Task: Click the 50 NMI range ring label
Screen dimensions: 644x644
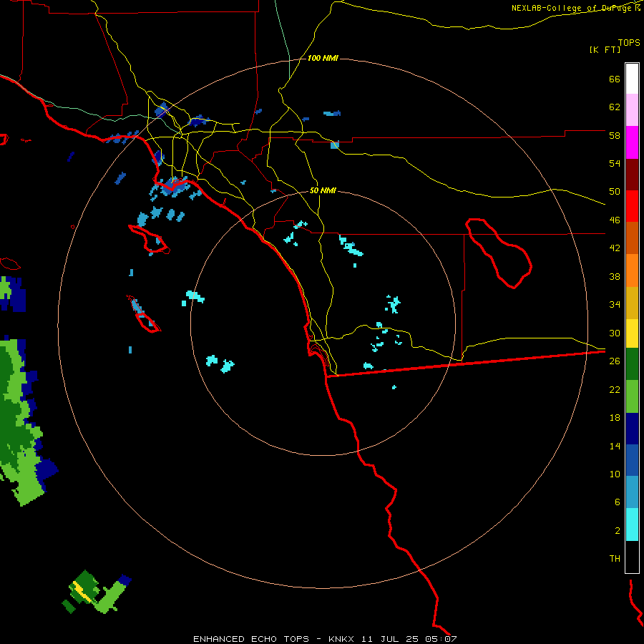Action: pos(323,190)
